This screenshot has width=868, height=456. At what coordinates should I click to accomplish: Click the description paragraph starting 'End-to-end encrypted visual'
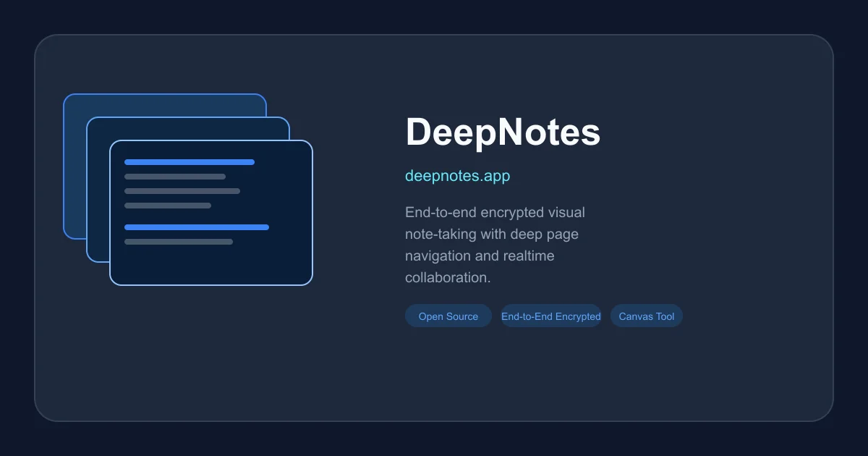(x=495, y=245)
